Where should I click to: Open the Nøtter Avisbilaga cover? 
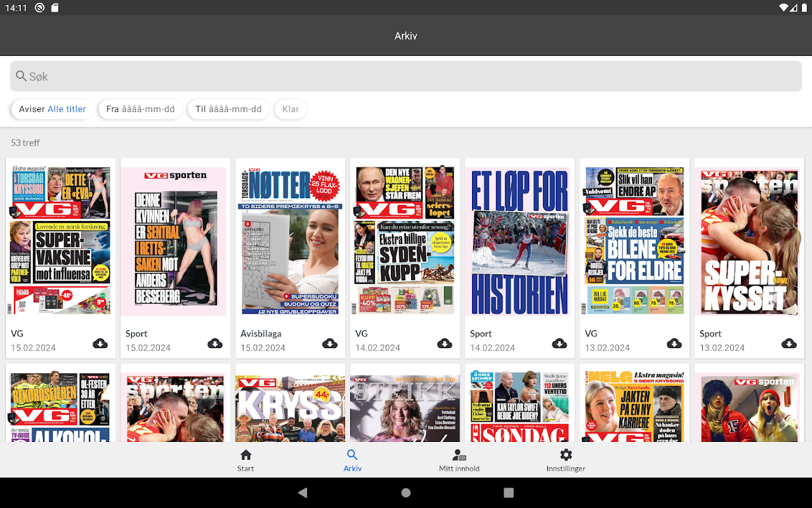(x=291, y=241)
